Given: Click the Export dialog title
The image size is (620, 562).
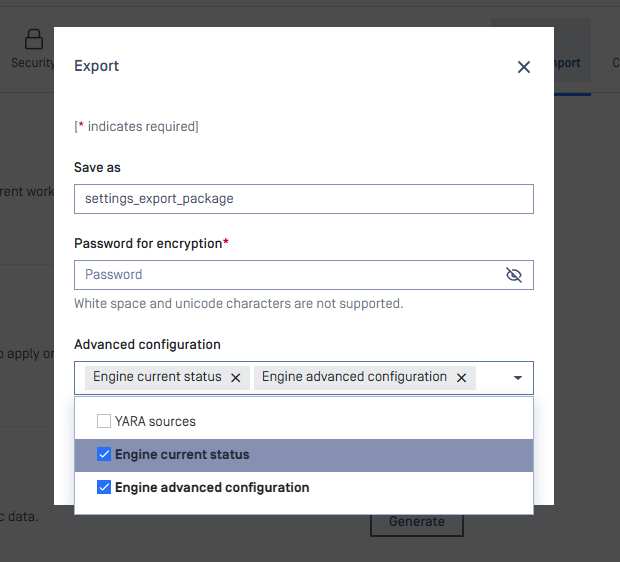Looking at the screenshot, I should 96,66.
